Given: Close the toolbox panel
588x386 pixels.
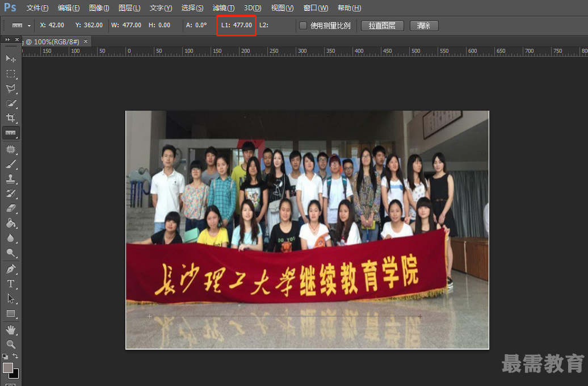Looking at the screenshot, I should pos(17,39).
